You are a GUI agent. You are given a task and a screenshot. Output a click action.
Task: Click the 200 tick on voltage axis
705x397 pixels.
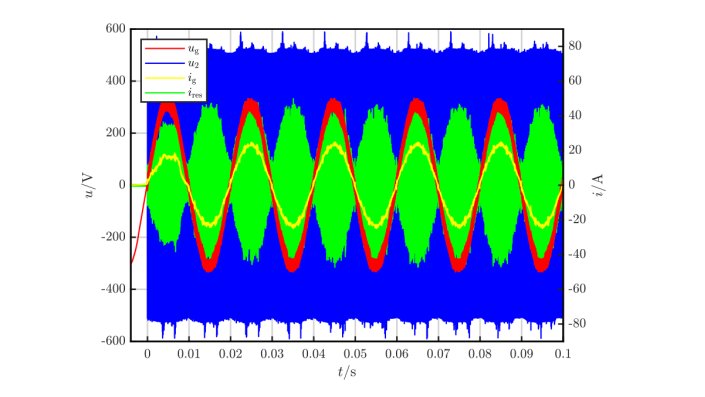(x=116, y=133)
